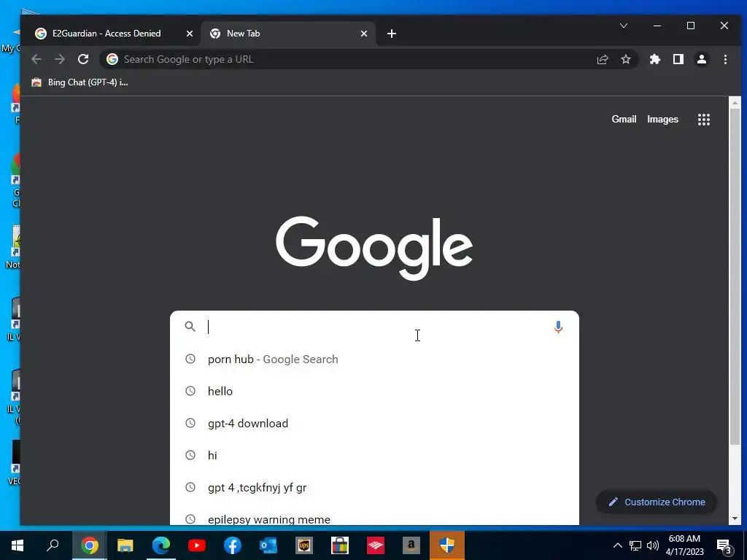Close the New Tab tab

point(364,34)
